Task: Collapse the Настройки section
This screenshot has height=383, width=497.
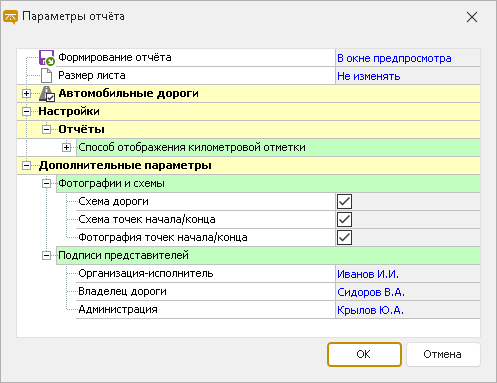Action: point(27,112)
